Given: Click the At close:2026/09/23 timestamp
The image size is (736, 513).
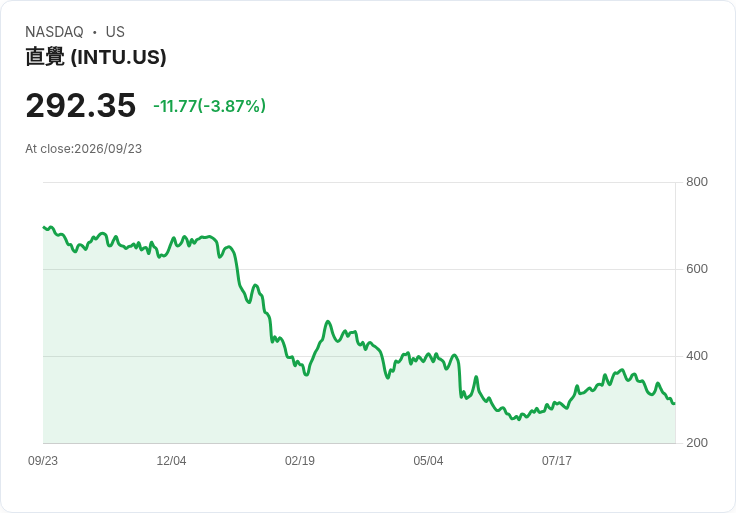Looking at the screenshot, I should (84, 149).
